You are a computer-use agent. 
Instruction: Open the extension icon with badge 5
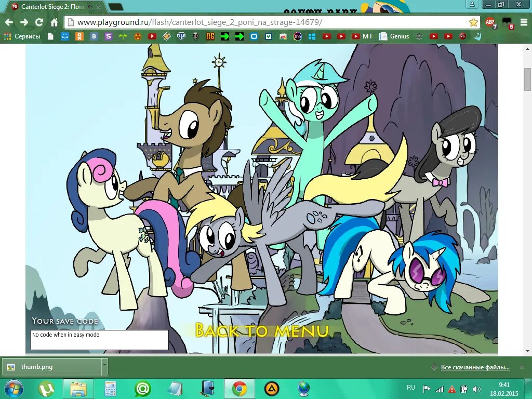click(x=508, y=23)
